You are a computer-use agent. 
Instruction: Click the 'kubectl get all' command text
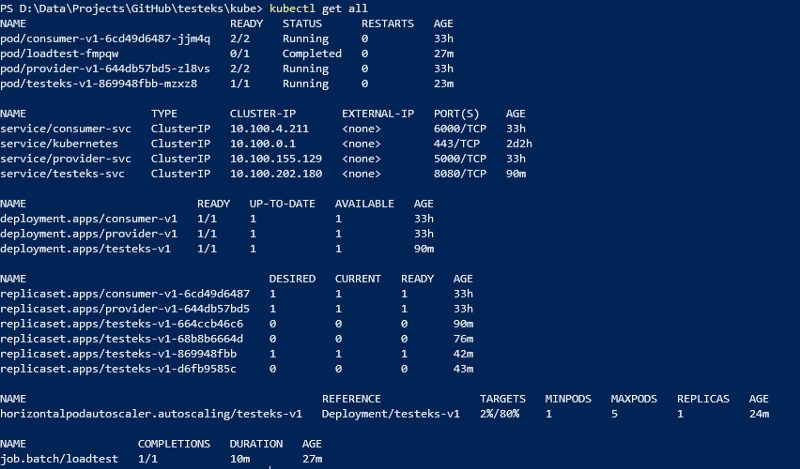click(x=318, y=9)
